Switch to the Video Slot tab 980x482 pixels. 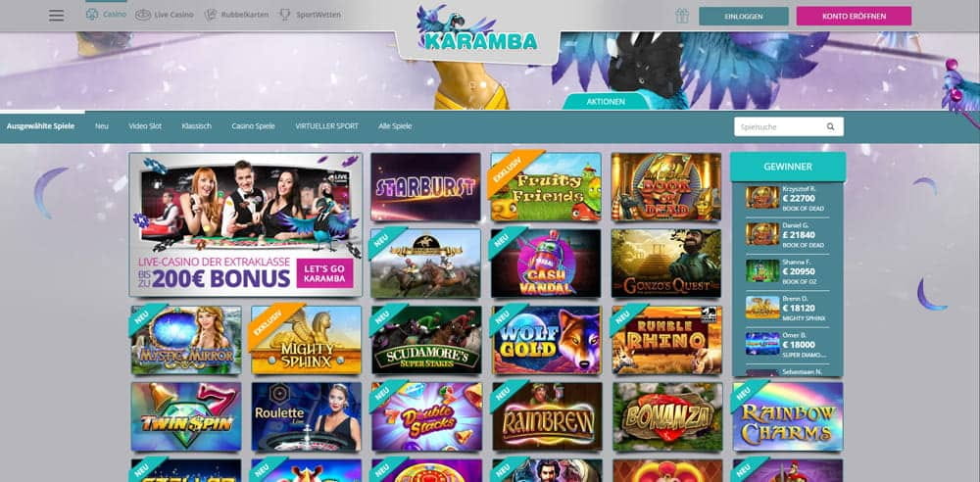pos(145,126)
